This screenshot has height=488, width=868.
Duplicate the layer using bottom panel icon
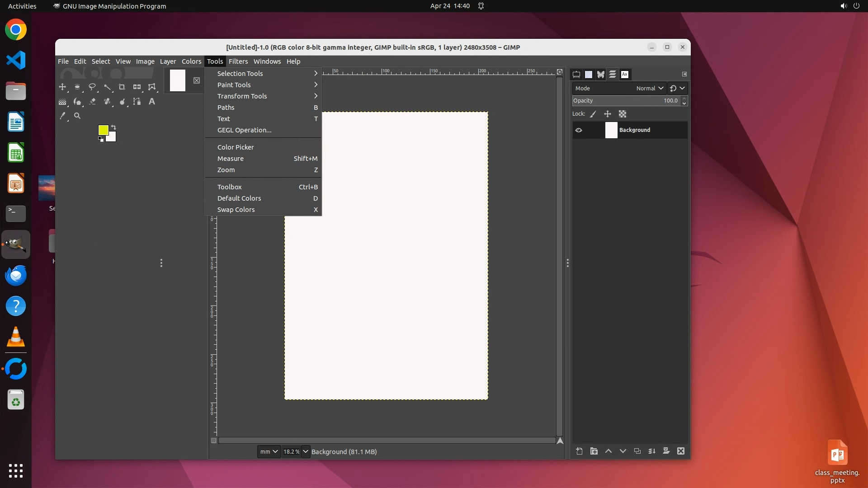pos(637,451)
